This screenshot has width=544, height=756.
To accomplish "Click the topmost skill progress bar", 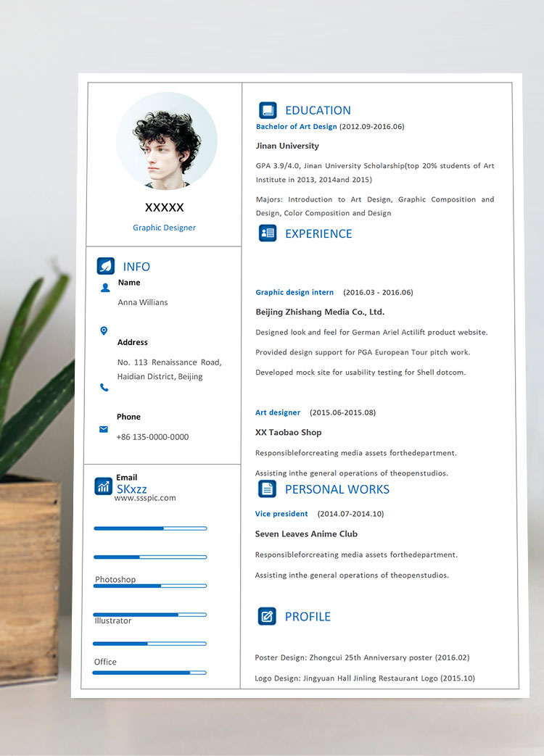I will [150, 528].
